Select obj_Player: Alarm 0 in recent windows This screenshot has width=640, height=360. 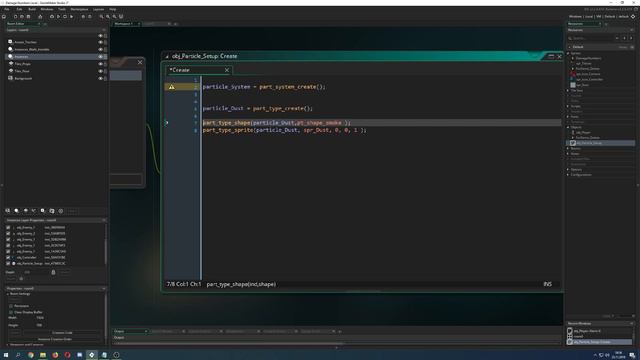point(587,331)
